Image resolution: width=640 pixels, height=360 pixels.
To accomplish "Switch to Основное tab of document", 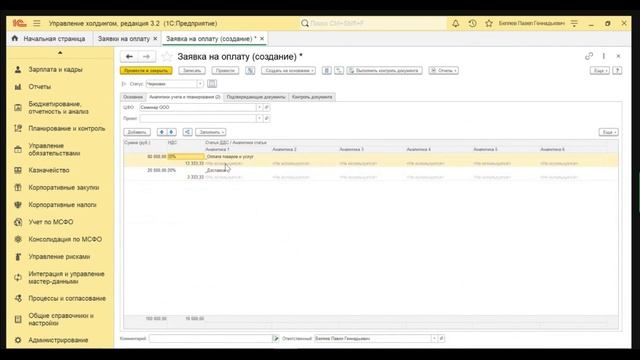I will pos(133,97).
